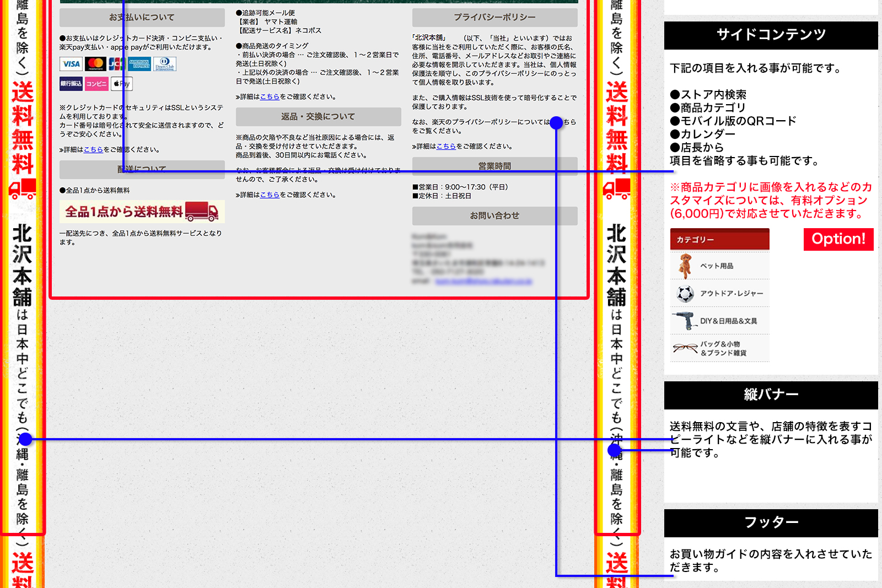Follow the こちら link under privacy policy
882x588 pixels.
[x=446, y=146]
